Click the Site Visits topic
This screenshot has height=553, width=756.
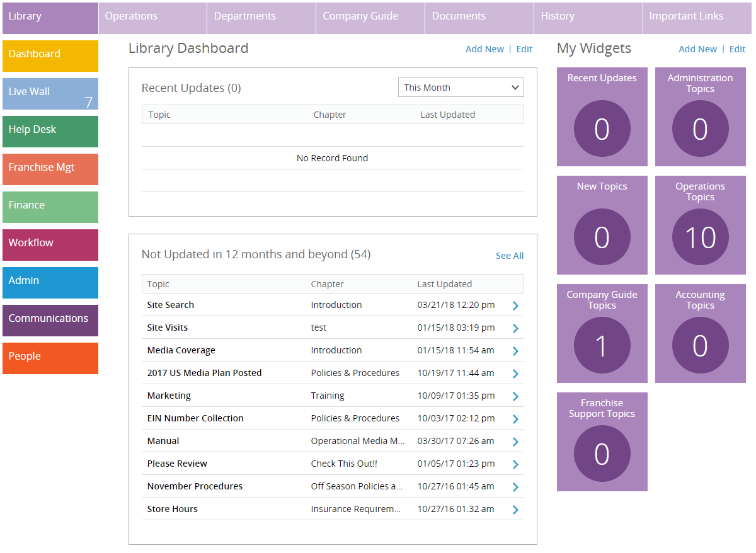pyautogui.click(x=168, y=328)
